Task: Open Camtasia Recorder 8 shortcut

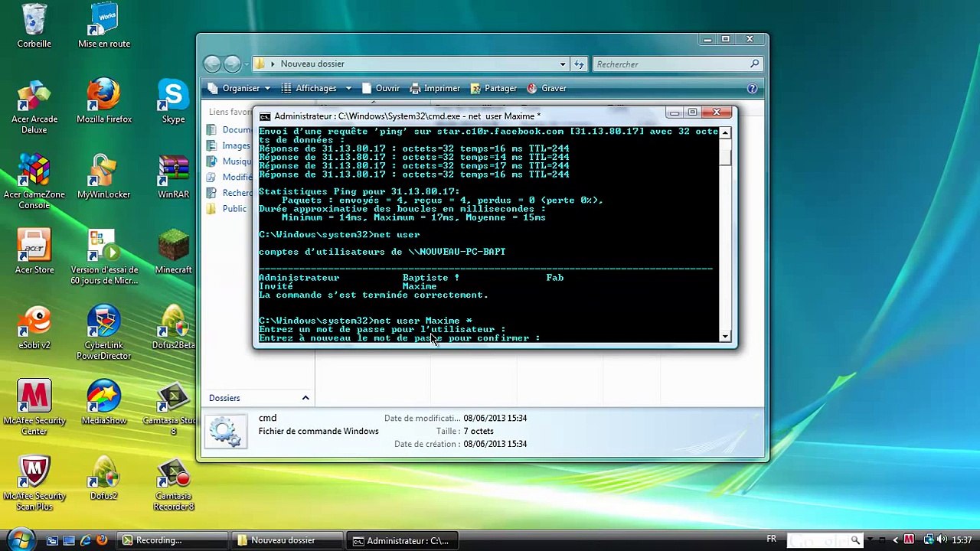Action: tap(174, 484)
